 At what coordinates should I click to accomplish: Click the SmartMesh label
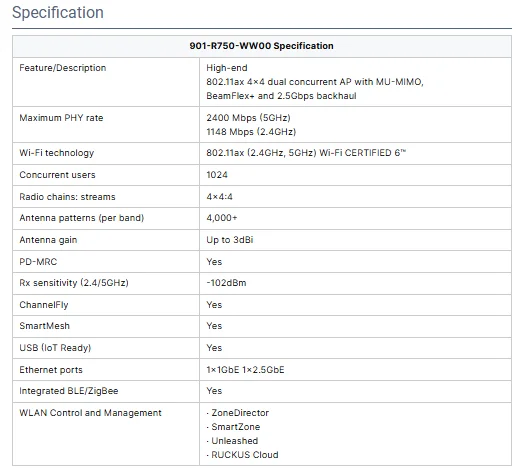tap(45, 326)
